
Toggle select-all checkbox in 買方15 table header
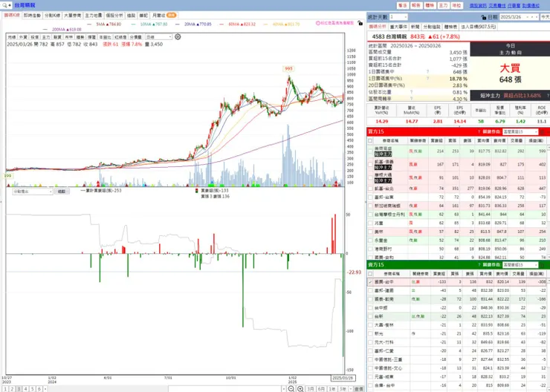(370, 141)
